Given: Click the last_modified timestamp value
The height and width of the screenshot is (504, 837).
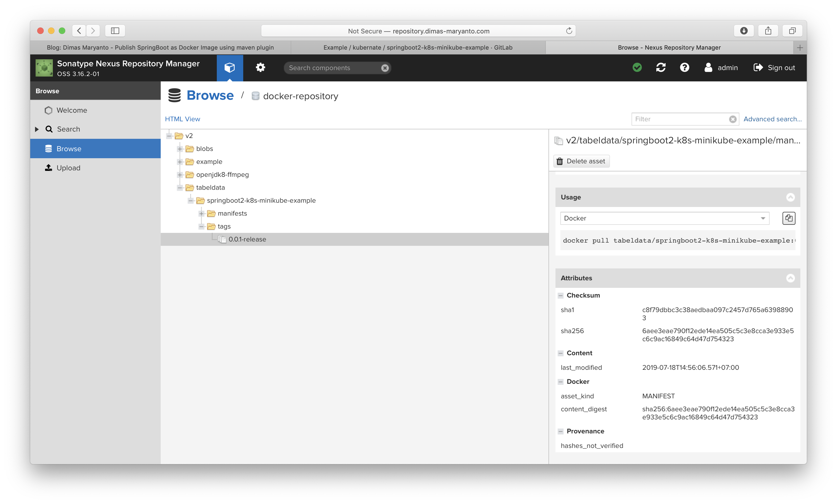Looking at the screenshot, I should click(x=690, y=367).
